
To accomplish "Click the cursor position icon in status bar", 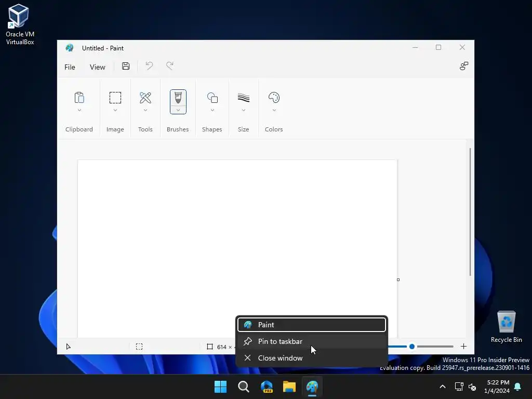I will [68, 347].
